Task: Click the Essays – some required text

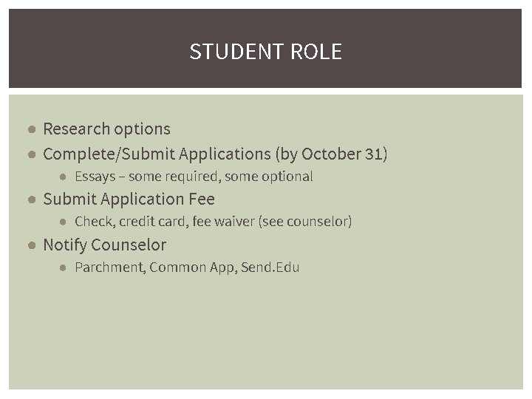Action: pyautogui.click(x=148, y=177)
